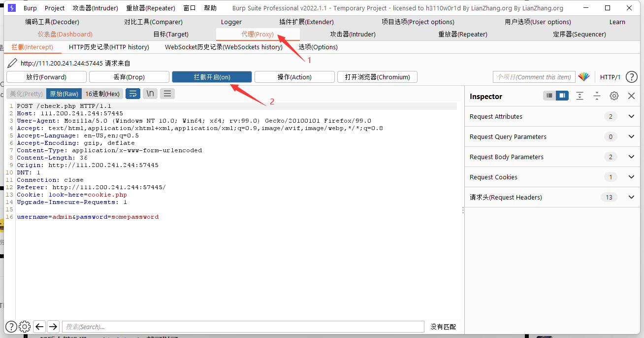Click the Cookie header line
Image resolution: width=644 pixels, height=338 pixels.
click(72, 195)
